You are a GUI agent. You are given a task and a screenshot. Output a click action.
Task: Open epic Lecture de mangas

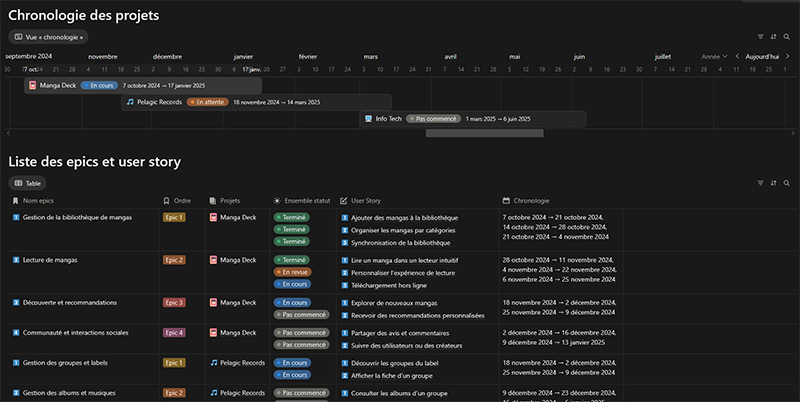[50, 260]
